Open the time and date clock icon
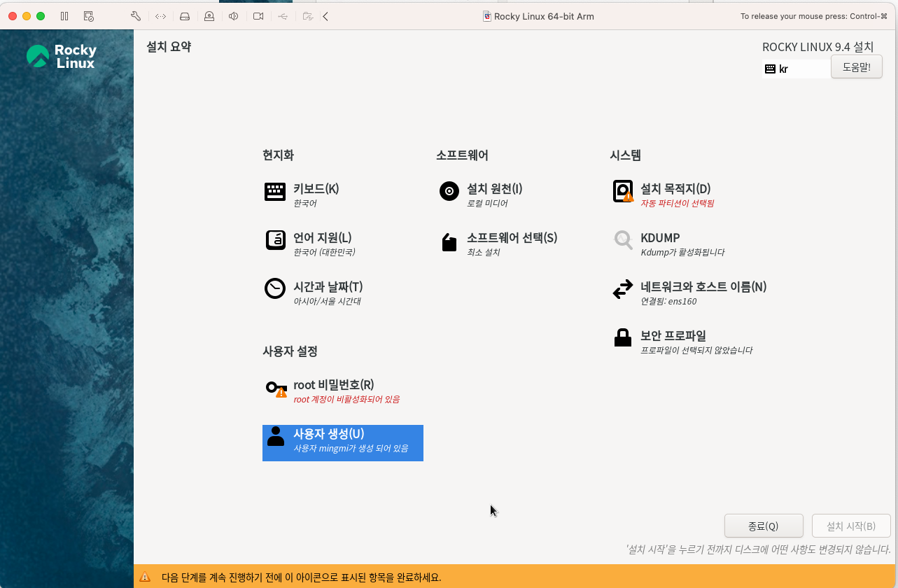This screenshot has height=588, width=898. coord(275,288)
